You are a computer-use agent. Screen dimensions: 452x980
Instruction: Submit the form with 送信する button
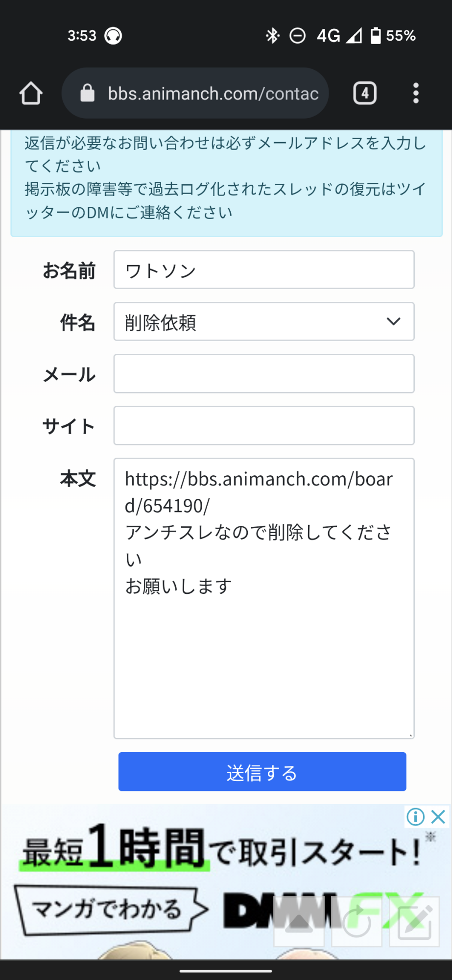(x=262, y=772)
